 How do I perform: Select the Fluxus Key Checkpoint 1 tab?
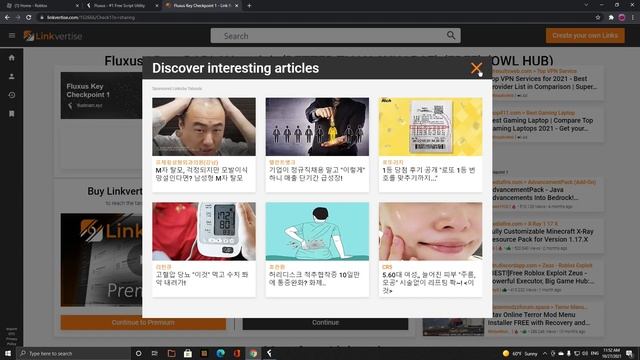coord(200,6)
